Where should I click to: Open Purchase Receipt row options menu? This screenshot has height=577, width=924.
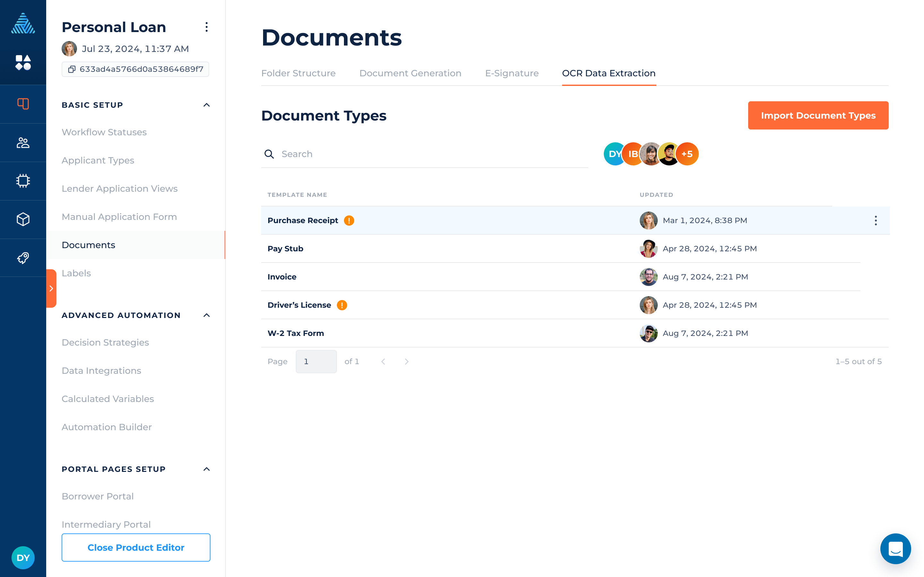[876, 221]
